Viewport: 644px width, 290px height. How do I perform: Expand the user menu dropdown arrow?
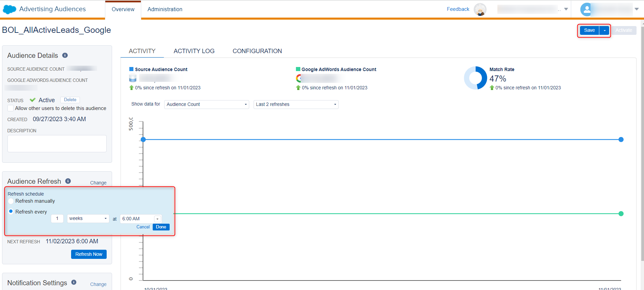(637, 9)
